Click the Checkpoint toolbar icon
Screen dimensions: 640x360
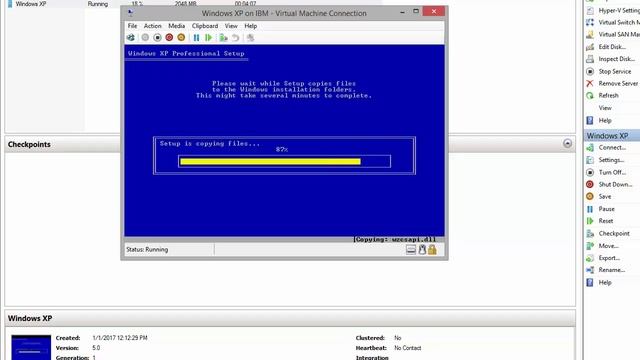click(x=223, y=38)
